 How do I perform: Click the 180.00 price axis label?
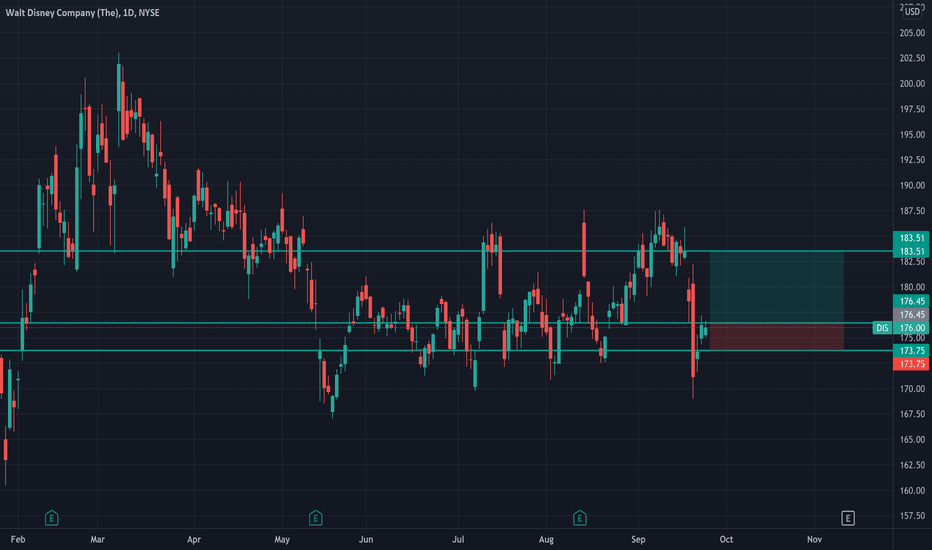(912, 287)
